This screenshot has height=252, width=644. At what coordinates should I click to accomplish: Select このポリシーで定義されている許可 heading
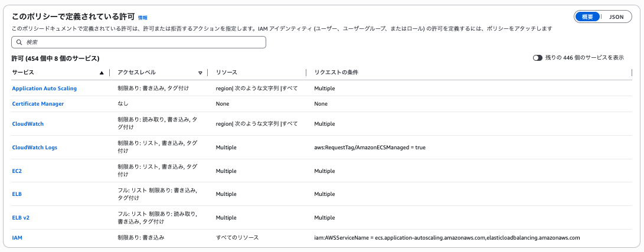pyautogui.click(x=73, y=17)
